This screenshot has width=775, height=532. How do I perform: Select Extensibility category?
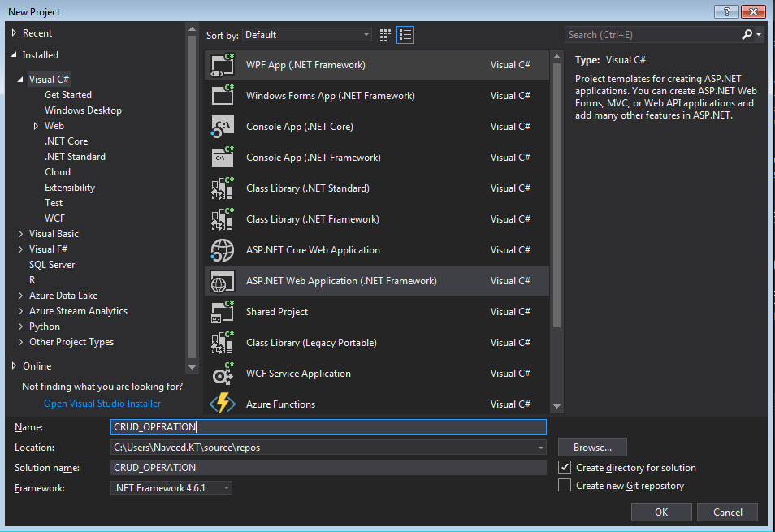[x=70, y=187]
